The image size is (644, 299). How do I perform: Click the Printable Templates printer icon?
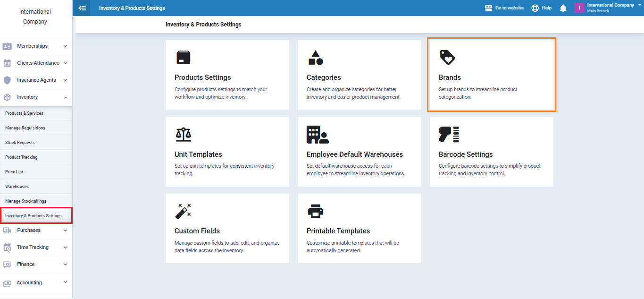pos(315,211)
